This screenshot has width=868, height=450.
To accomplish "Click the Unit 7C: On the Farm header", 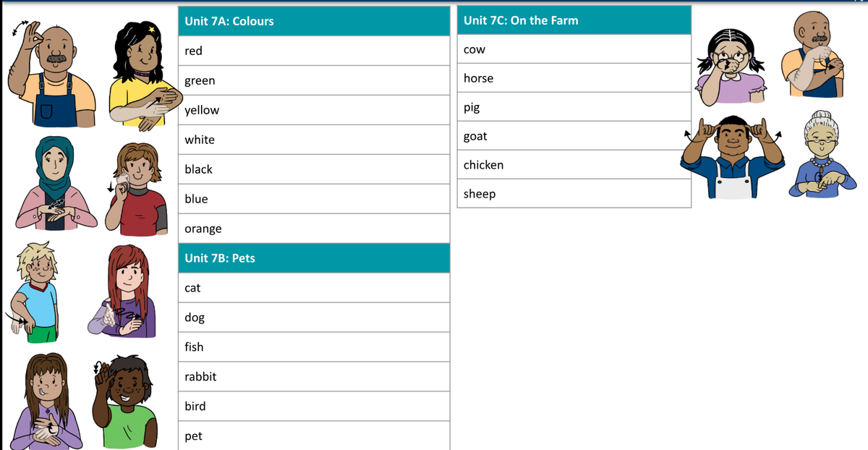I will click(x=574, y=20).
